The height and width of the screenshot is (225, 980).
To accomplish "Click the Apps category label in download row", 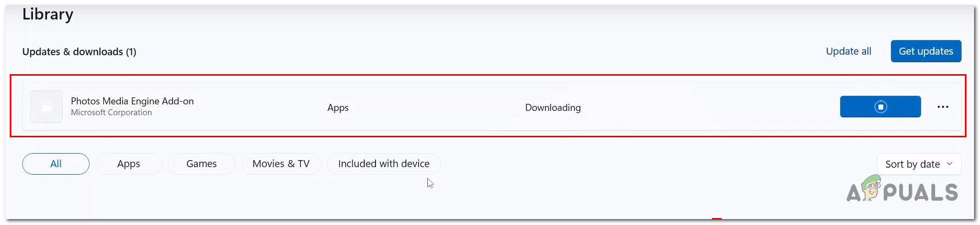I will pyautogui.click(x=338, y=108).
